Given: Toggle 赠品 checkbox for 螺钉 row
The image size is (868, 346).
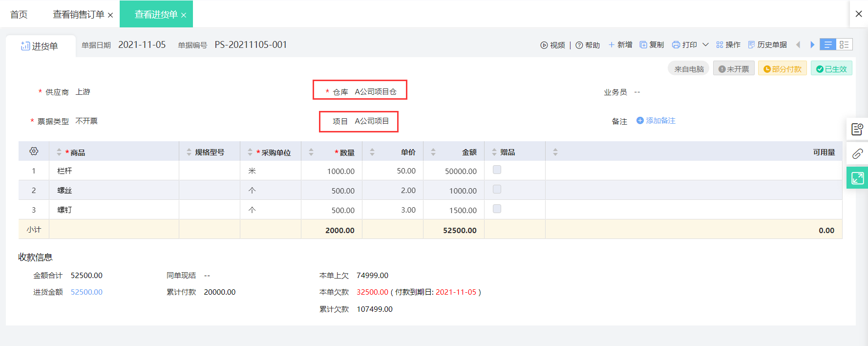Looking at the screenshot, I should click(x=497, y=209).
